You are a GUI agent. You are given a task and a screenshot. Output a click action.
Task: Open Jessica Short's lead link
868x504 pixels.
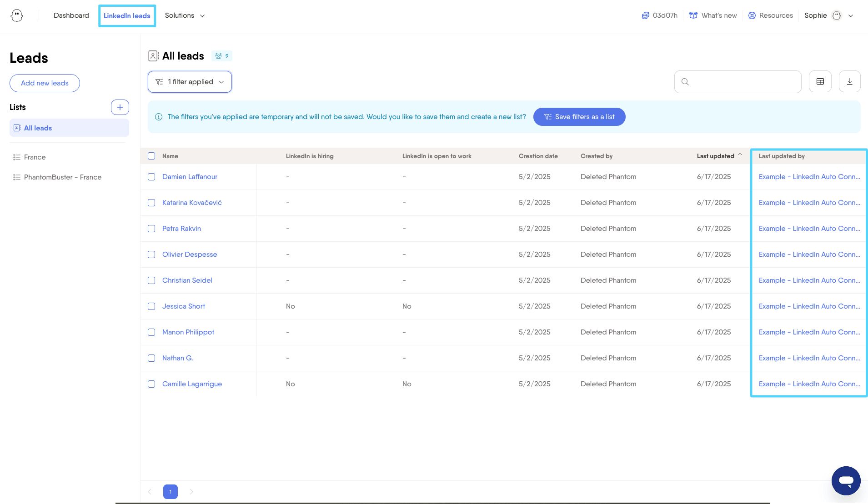click(184, 306)
